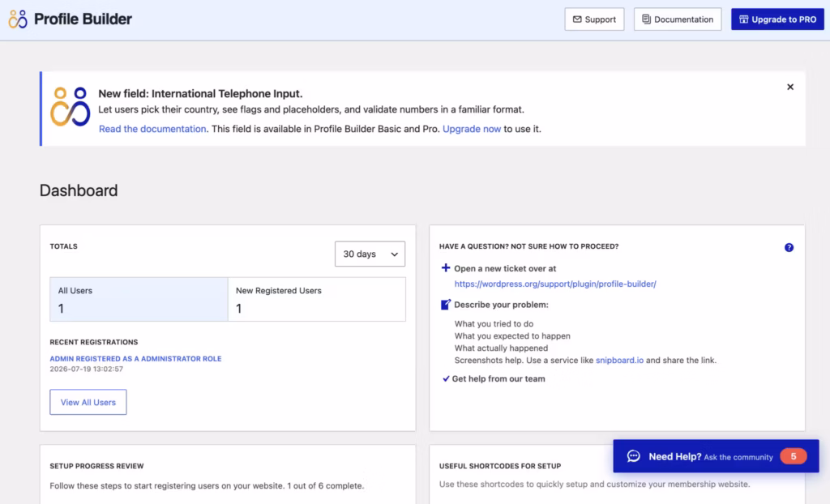The image size is (830, 504).
Task: Open the Documentation page button
Action: pyautogui.click(x=678, y=19)
